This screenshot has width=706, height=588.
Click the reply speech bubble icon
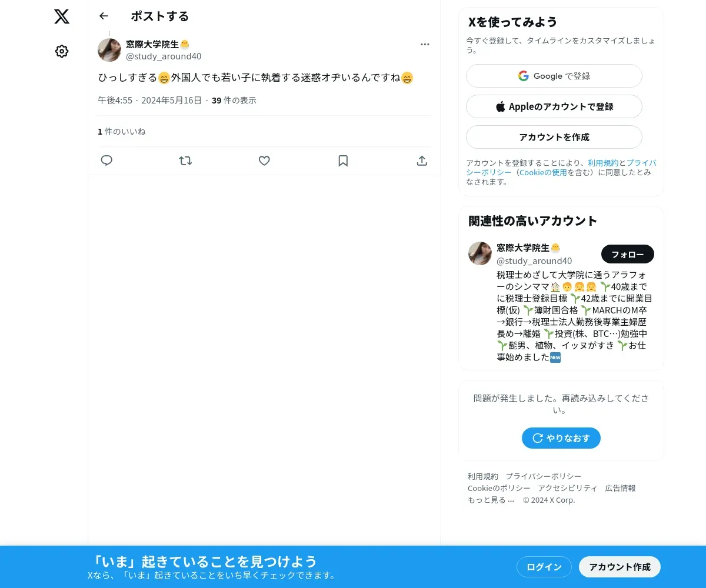(x=106, y=161)
